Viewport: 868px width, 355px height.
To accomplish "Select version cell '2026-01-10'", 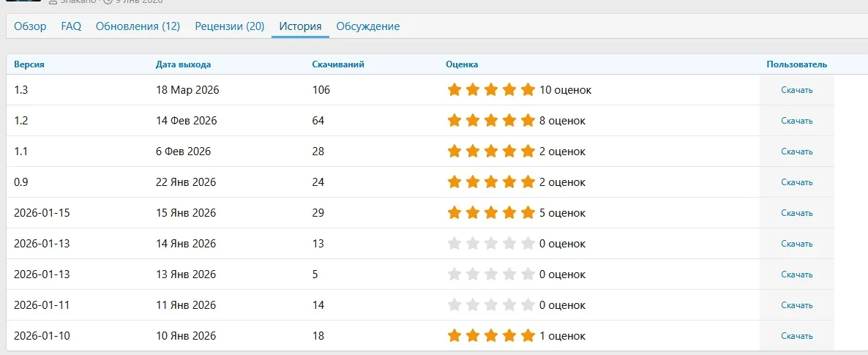I will click(42, 336).
